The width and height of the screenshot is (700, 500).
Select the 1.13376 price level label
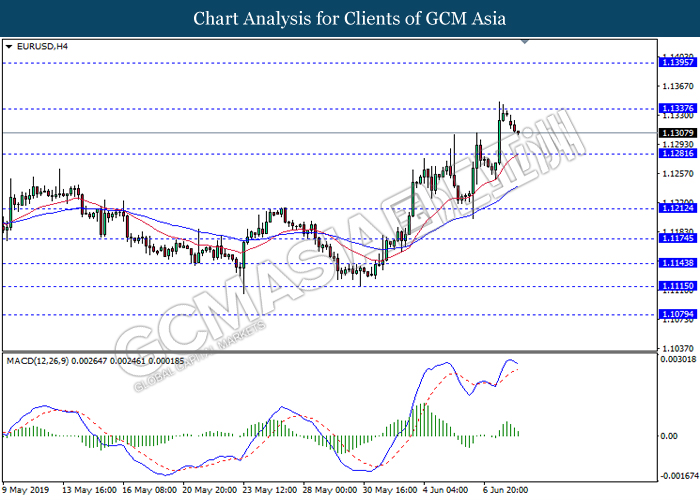[678, 108]
